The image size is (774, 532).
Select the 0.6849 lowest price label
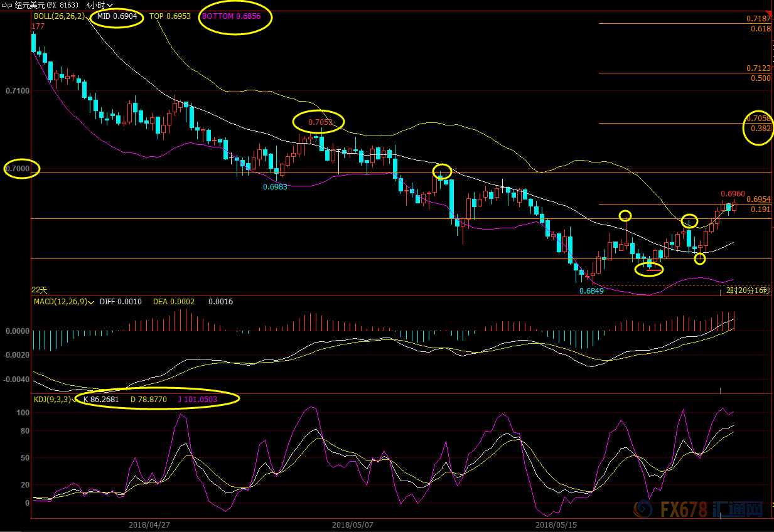pyautogui.click(x=591, y=291)
